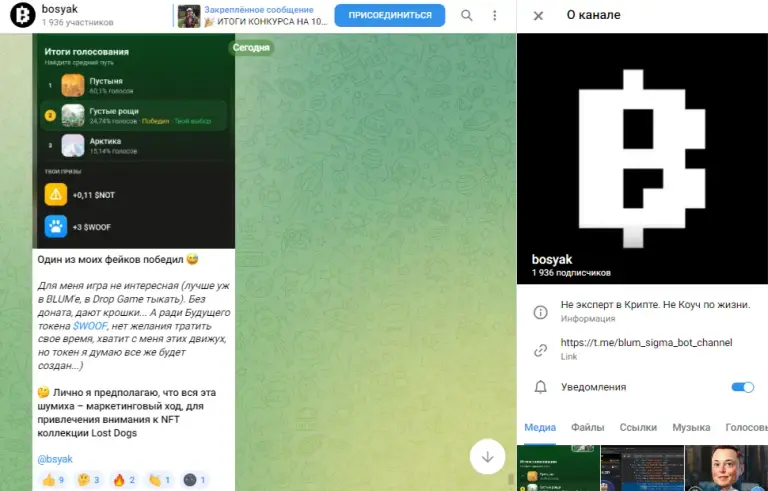Viewport: 768px width, 491px height.
Task: Click the Арктика option in posted image
Action: pyautogui.click(x=133, y=146)
